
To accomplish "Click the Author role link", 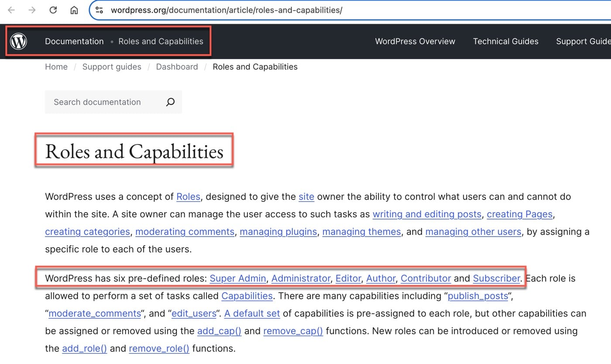I will click(x=381, y=278).
